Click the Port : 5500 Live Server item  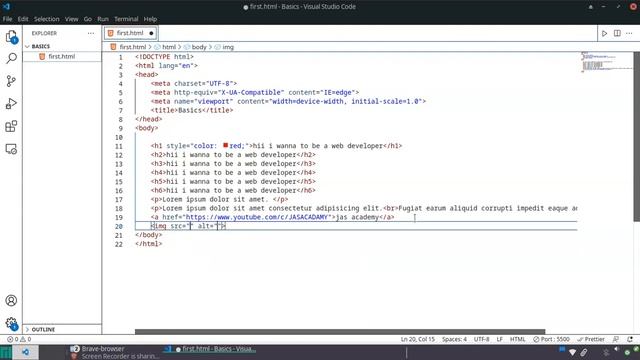(551, 339)
